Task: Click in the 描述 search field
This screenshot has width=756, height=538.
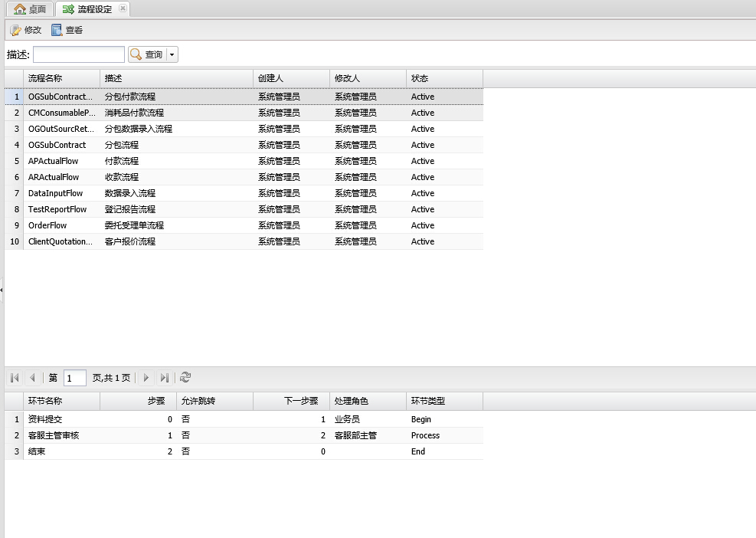Action: (78, 54)
